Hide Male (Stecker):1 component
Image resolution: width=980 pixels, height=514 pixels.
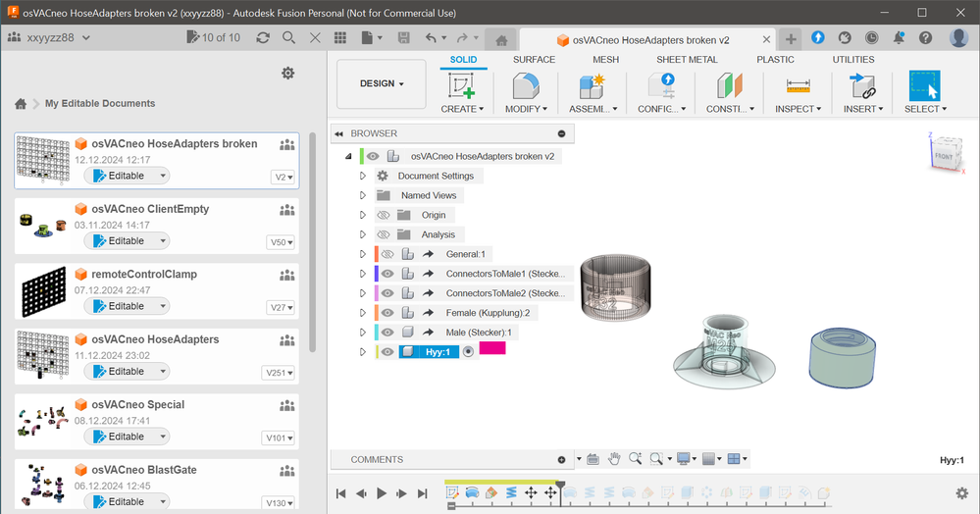coord(387,332)
